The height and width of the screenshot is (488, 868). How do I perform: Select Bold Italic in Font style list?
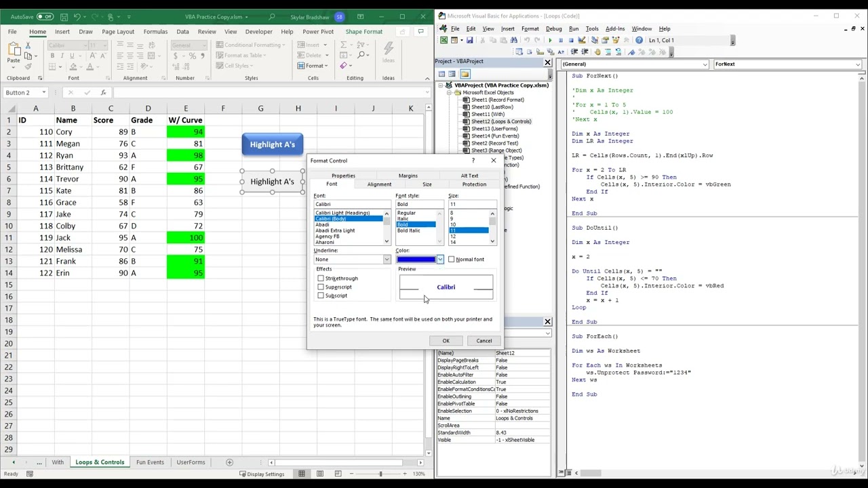coord(408,230)
